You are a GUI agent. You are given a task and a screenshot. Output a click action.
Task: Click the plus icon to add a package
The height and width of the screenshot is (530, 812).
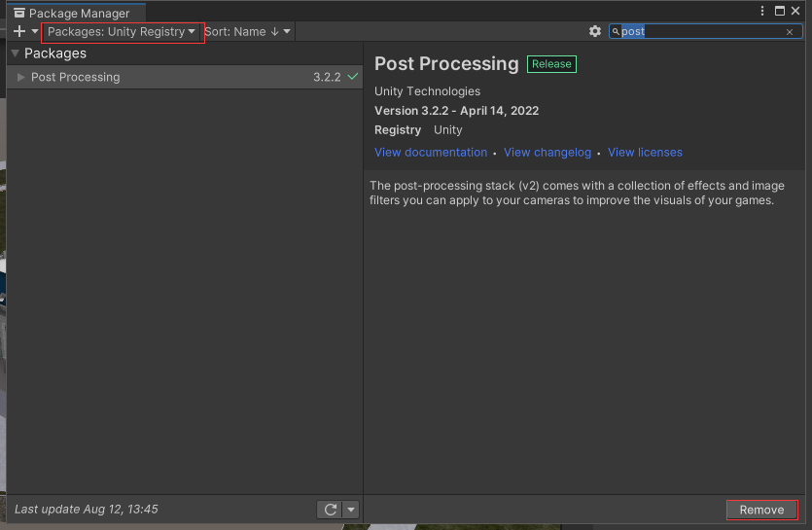(19, 31)
